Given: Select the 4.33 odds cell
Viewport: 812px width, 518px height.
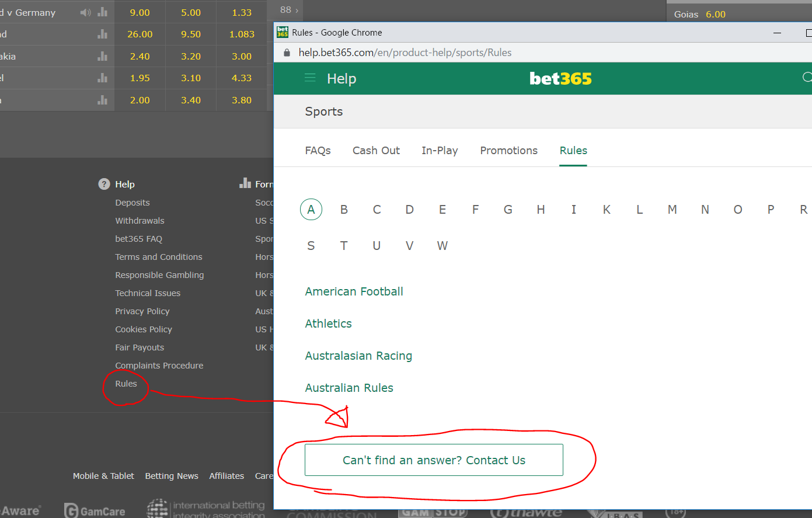Looking at the screenshot, I should coord(242,78).
